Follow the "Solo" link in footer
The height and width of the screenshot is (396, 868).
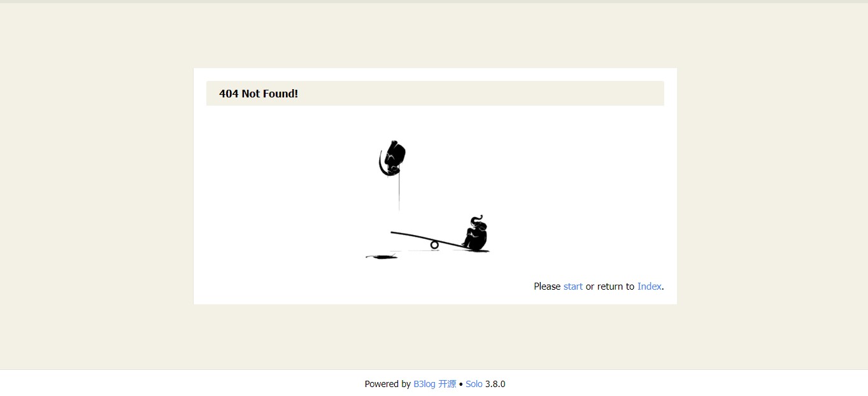point(474,384)
